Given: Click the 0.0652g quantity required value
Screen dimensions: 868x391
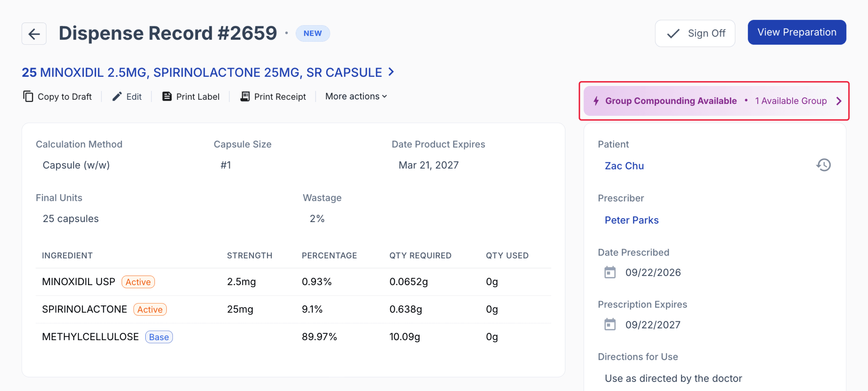Looking at the screenshot, I should coord(409,282).
